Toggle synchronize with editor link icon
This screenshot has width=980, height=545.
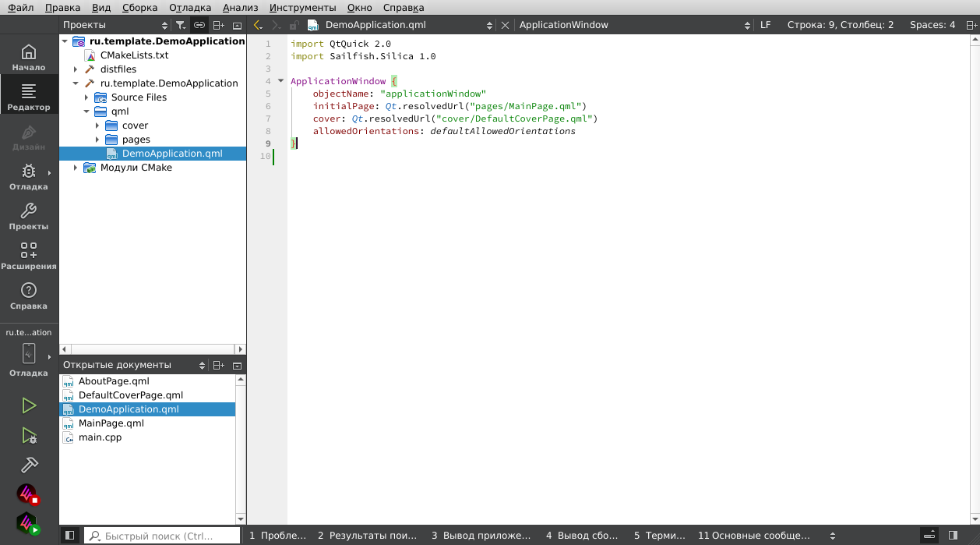pos(199,25)
